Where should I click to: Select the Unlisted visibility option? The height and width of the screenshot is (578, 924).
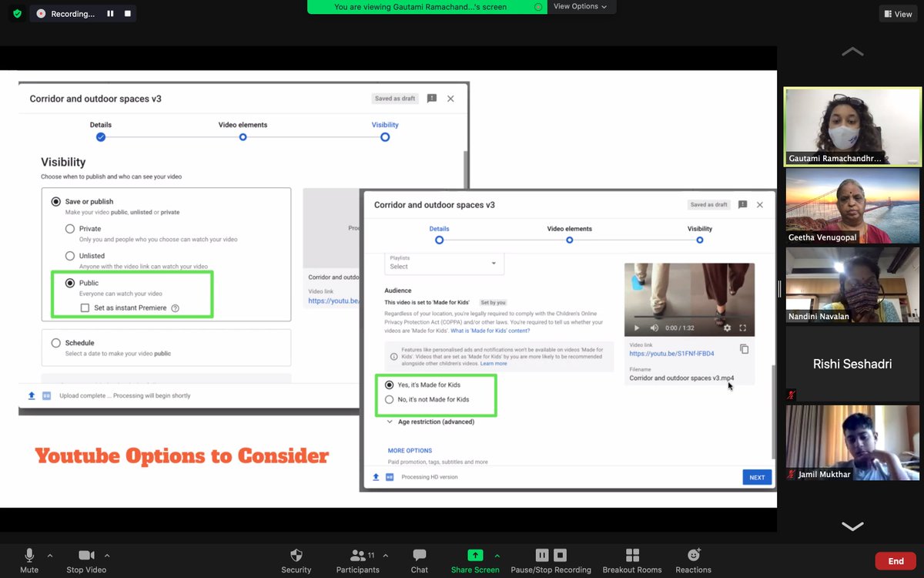tap(70, 256)
